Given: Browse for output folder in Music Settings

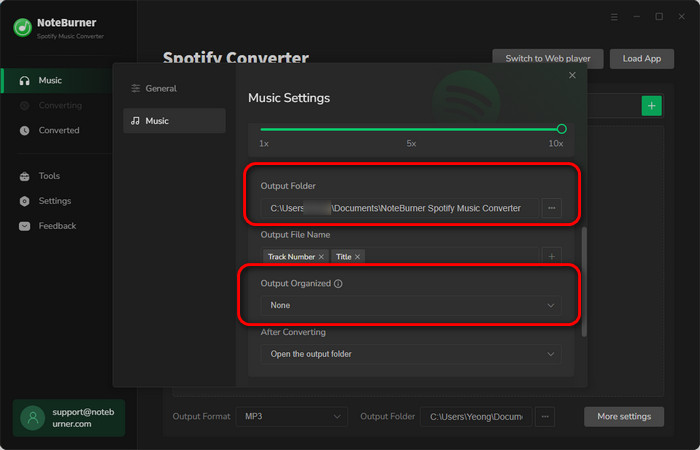Looking at the screenshot, I should coord(552,208).
